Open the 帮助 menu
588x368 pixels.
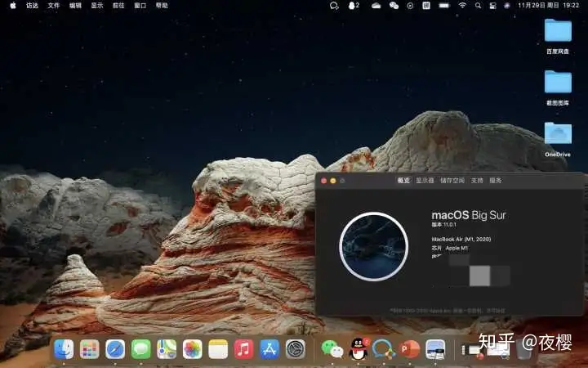tap(162, 5)
